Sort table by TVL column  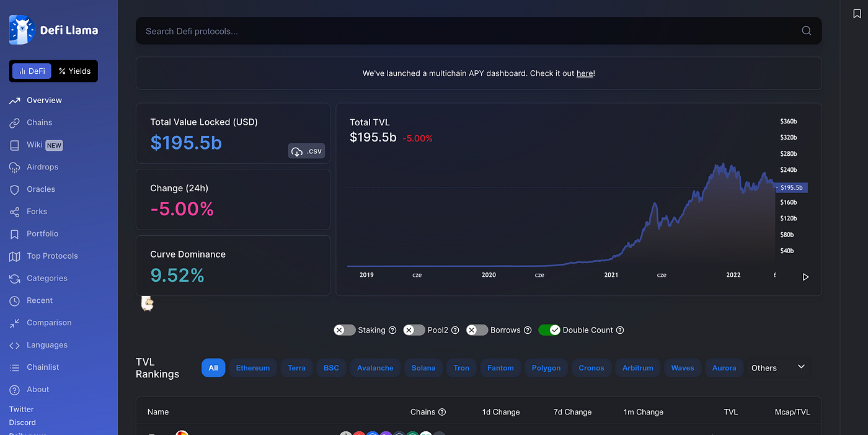pos(731,412)
